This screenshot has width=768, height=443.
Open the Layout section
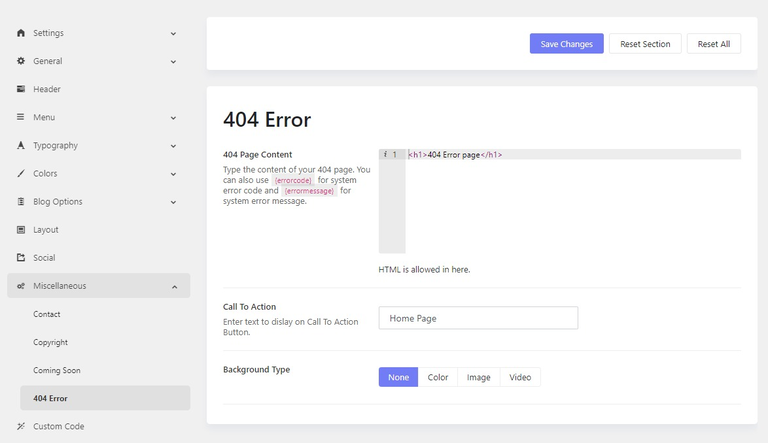tap(98, 229)
